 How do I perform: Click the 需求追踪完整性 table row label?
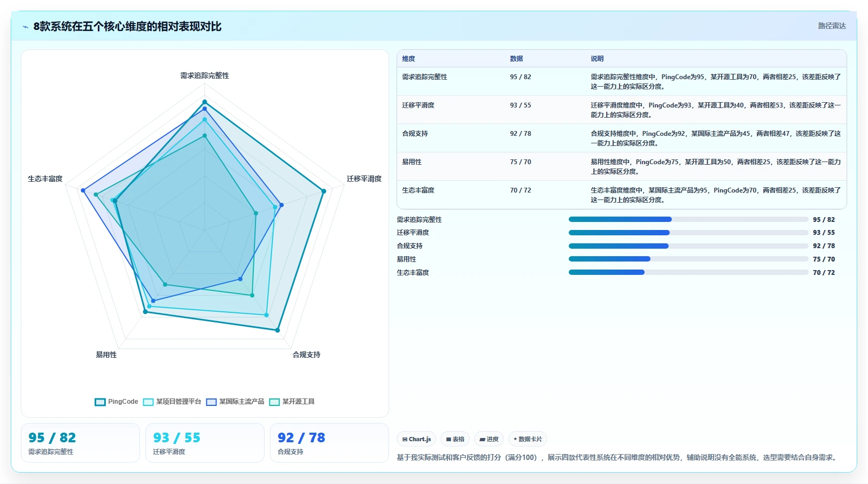click(424, 77)
